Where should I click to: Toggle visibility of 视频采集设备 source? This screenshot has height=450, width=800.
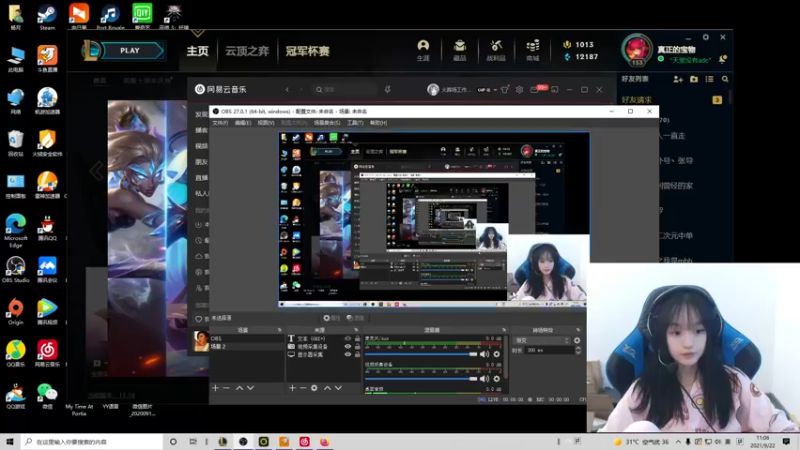point(348,346)
